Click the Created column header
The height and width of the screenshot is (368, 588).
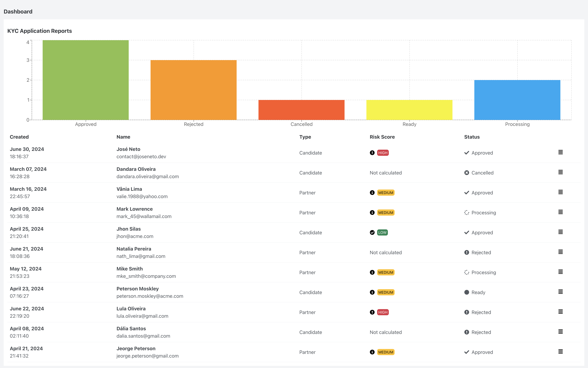pyautogui.click(x=19, y=137)
